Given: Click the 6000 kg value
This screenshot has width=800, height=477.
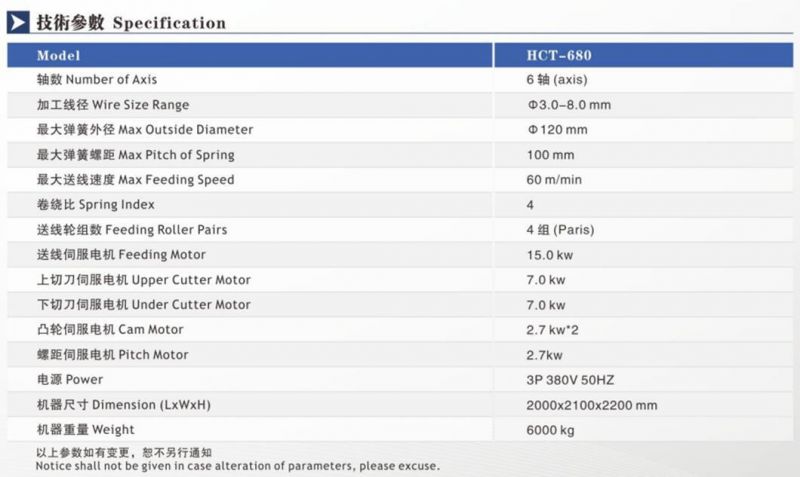Looking at the screenshot, I should point(551,430).
